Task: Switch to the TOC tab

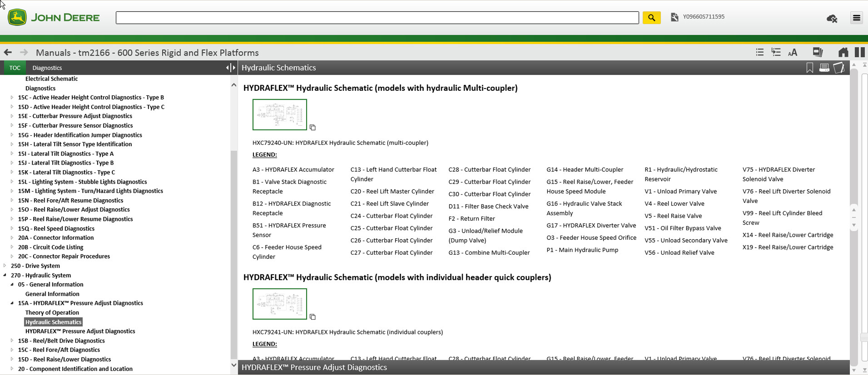Action: 15,68
